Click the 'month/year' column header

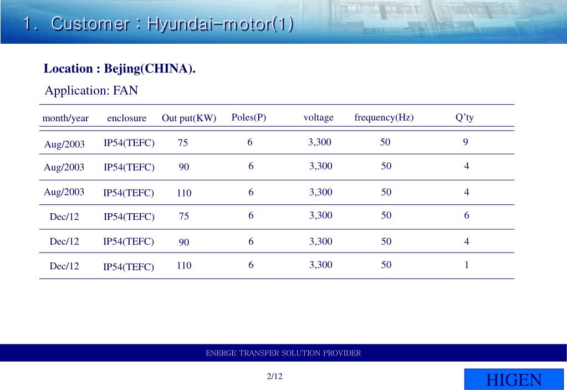tap(65, 118)
